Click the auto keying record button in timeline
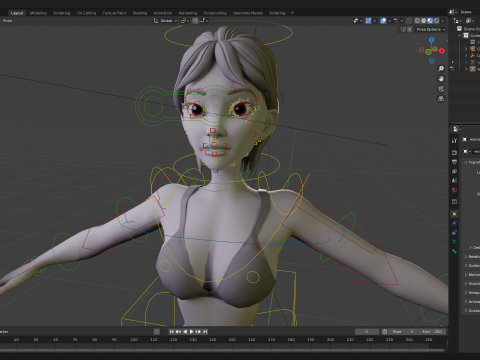The image size is (480, 360). [157, 332]
